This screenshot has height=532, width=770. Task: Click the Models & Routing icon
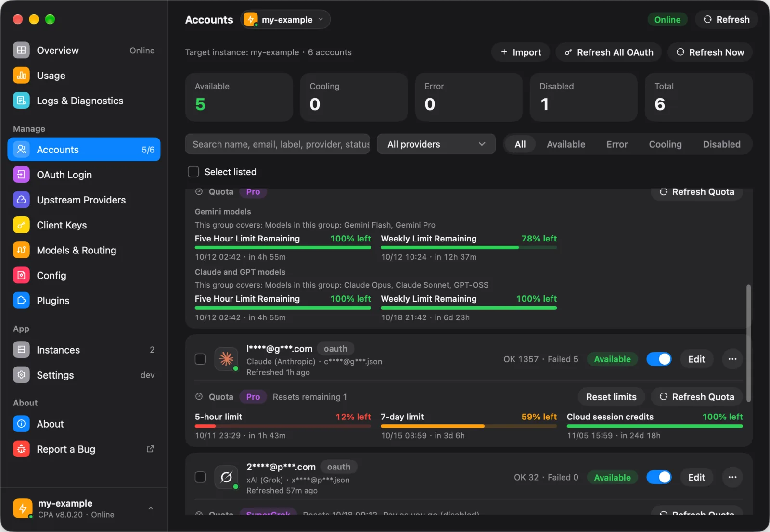pyautogui.click(x=21, y=250)
